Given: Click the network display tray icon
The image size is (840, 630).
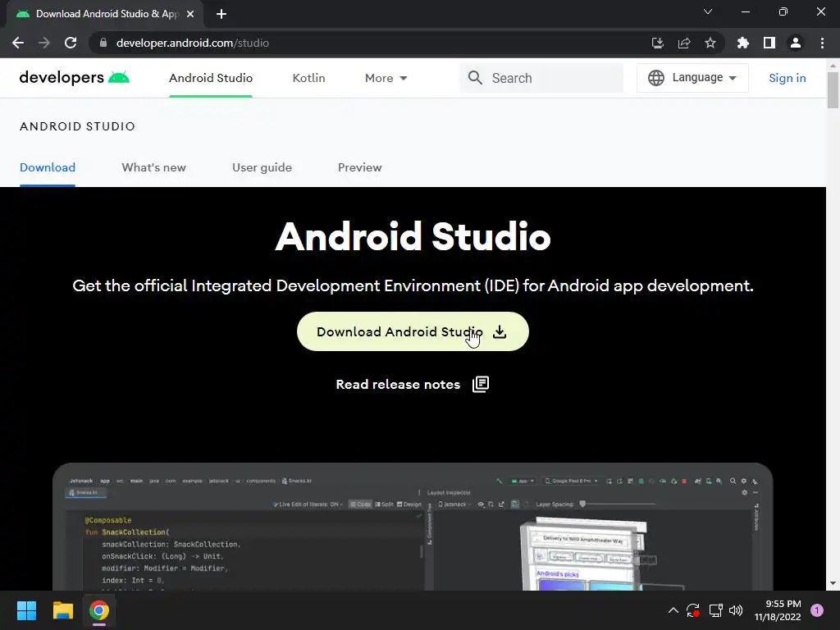Looking at the screenshot, I should tap(715, 610).
